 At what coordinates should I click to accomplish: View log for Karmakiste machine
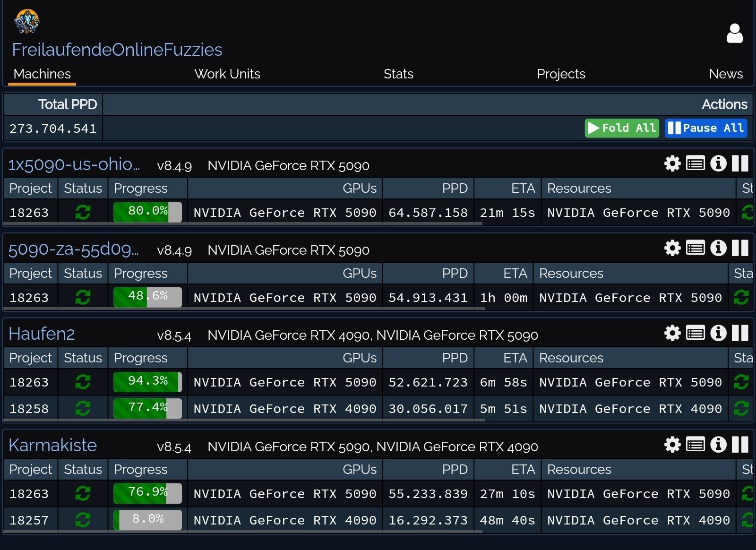click(696, 445)
